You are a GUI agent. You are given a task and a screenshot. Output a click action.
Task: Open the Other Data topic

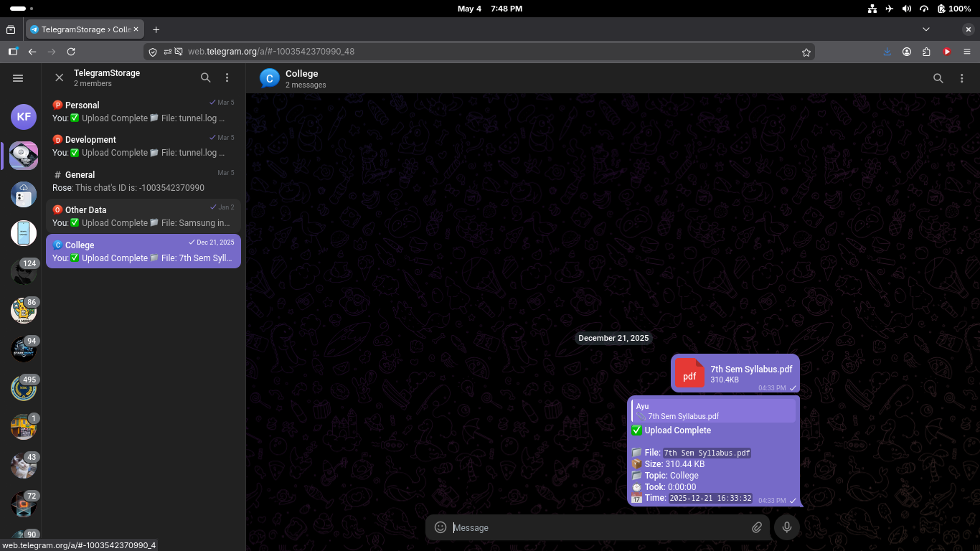[143, 216]
